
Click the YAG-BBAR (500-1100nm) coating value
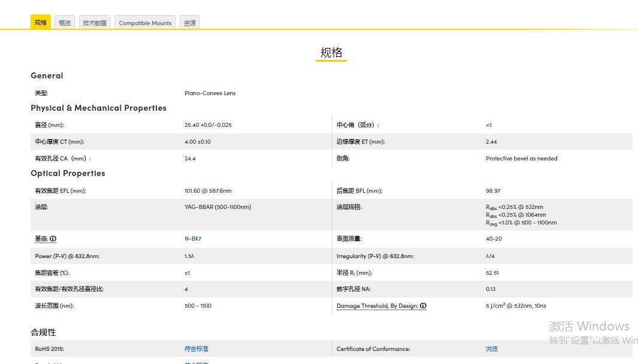pos(217,207)
